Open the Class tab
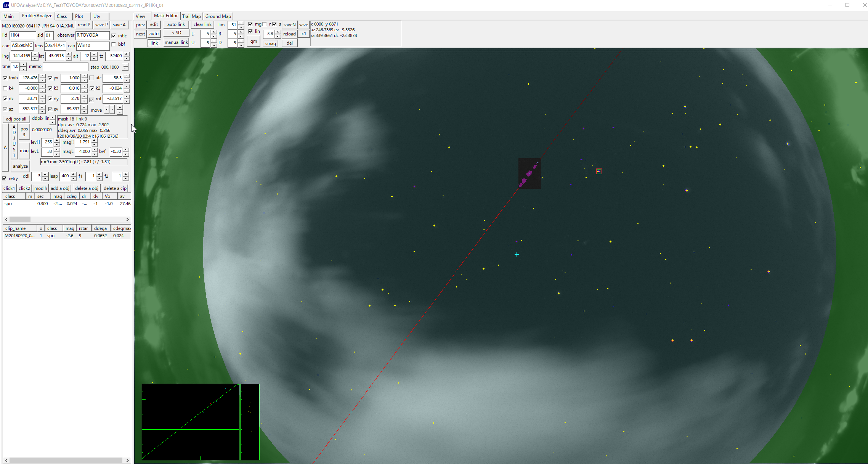Viewport: 868px width, 464px height. point(62,16)
